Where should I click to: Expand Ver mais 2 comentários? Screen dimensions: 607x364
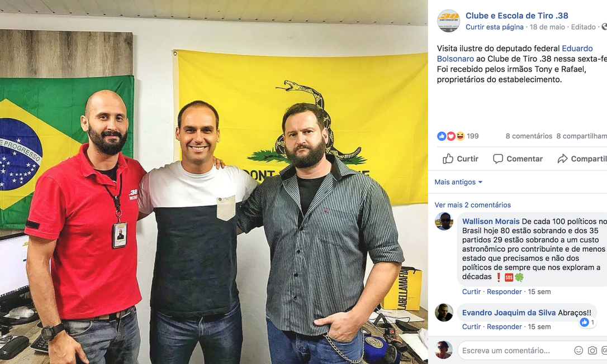[473, 205]
